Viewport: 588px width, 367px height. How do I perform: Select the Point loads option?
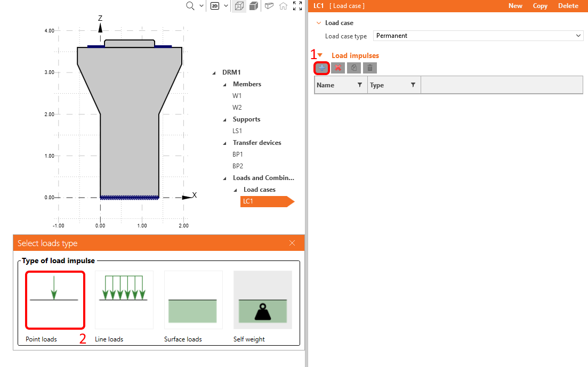(x=55, y=299)
